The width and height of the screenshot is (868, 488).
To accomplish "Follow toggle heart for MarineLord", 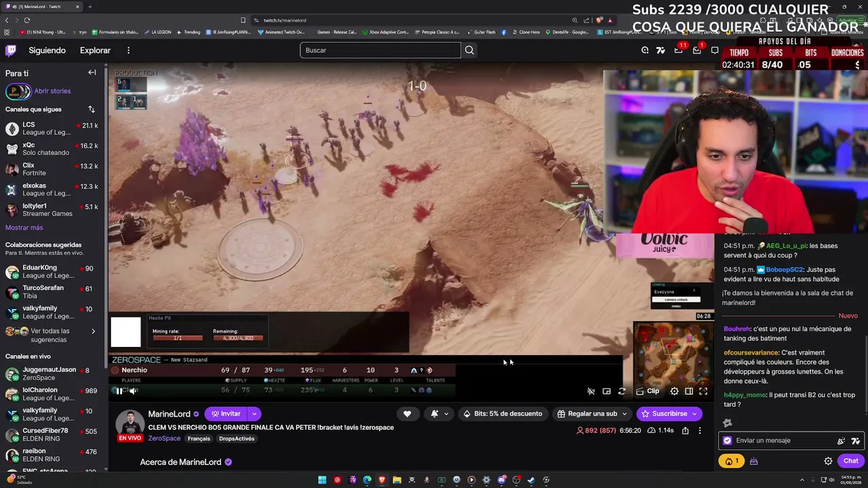I will pos(407,413).
